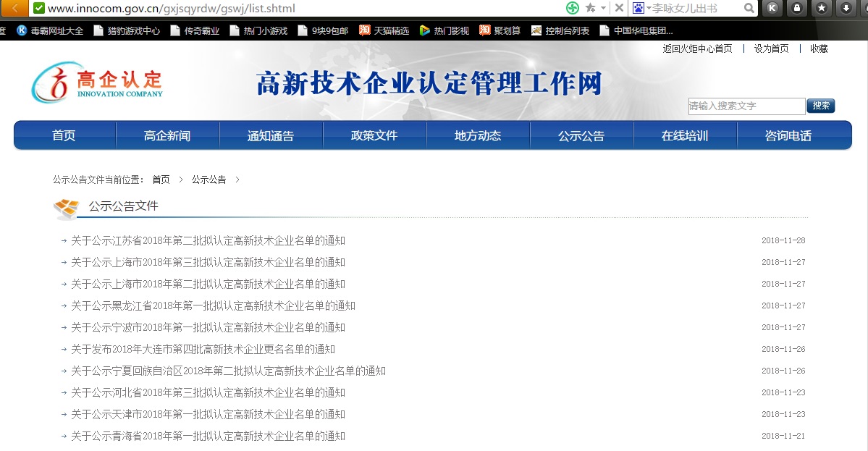
Task: Open the 天猫精选 bookmark
Action: tap(384, 30)
